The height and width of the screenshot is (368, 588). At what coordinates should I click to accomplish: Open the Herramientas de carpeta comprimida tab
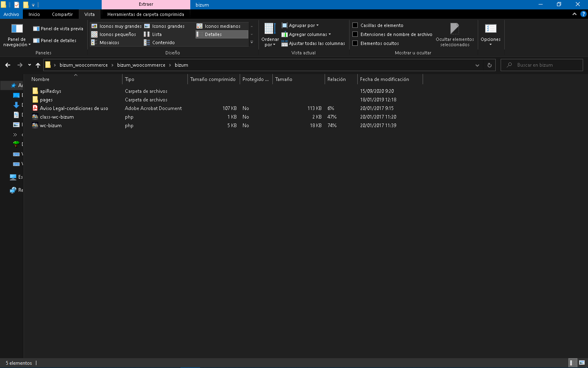[x=146, y=14]
